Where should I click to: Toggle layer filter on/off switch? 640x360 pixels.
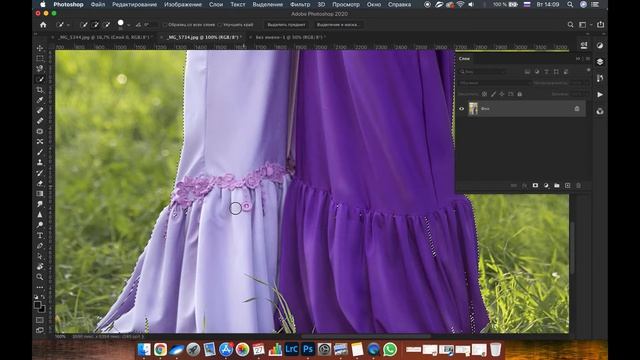588,70
